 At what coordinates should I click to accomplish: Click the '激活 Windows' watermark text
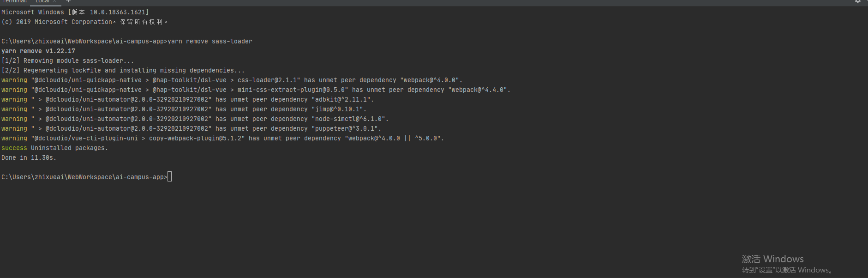tap(773, 259)
